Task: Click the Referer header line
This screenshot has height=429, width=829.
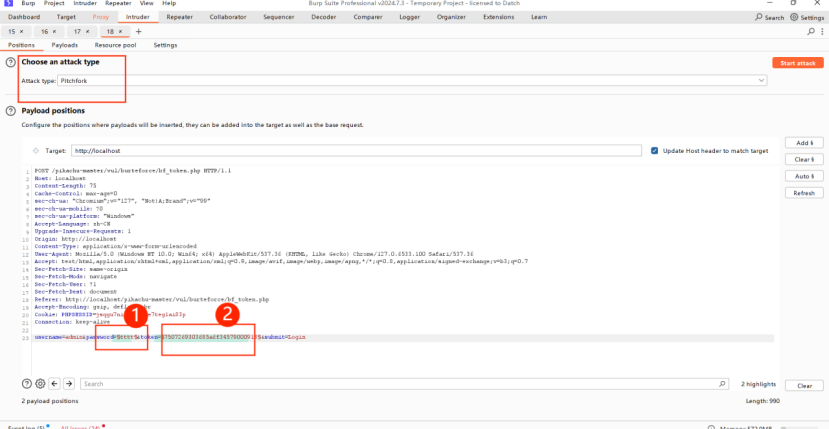Action: coord(152,299)
